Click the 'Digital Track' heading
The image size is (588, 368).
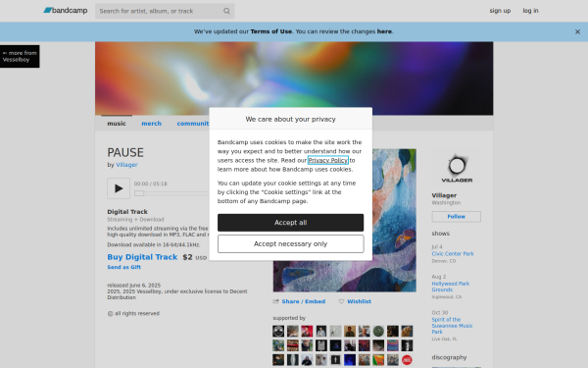(x=127, y=211)
